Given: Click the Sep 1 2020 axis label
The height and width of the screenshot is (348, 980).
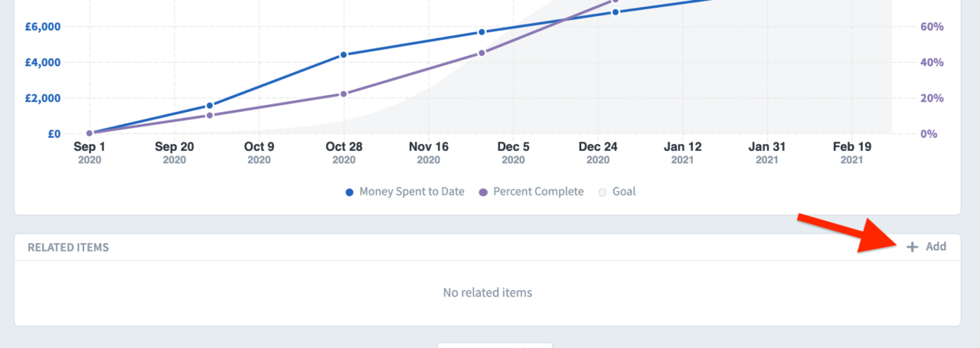Looking at the screenshot, I should [x=90, y=152].
